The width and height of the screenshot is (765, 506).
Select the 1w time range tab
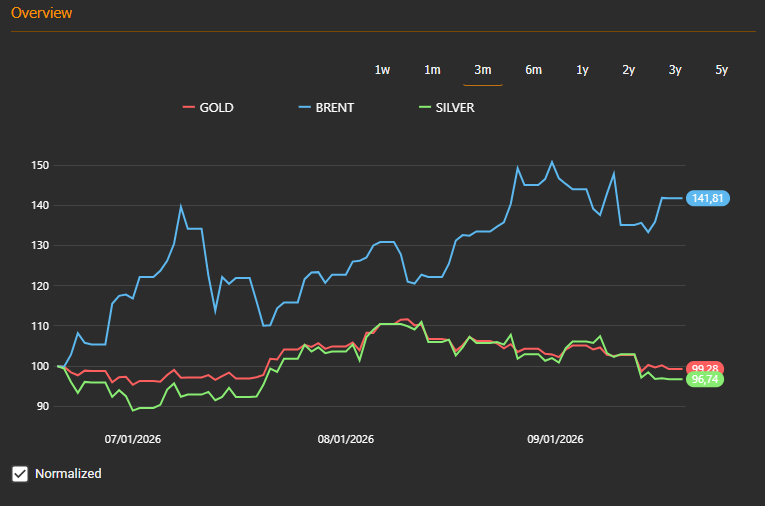382,70
